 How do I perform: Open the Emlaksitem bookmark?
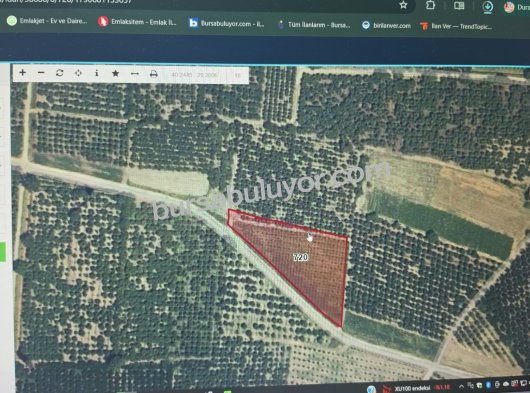pos(137,22)
